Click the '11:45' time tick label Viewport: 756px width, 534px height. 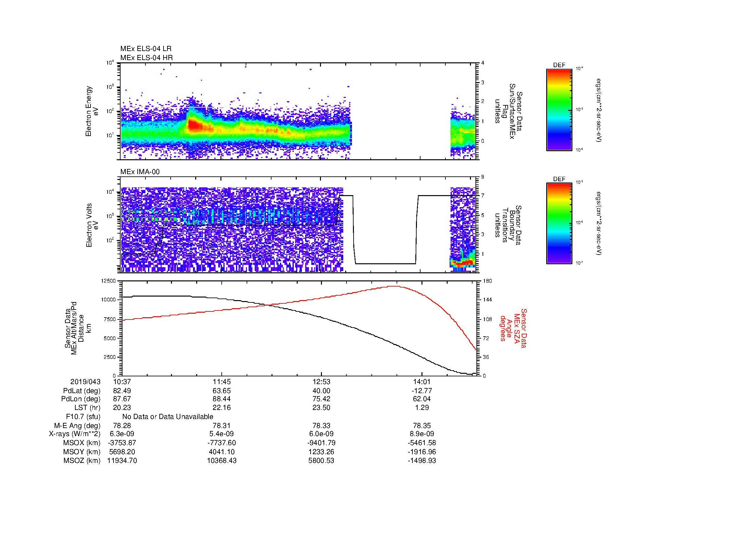(222, 382)
